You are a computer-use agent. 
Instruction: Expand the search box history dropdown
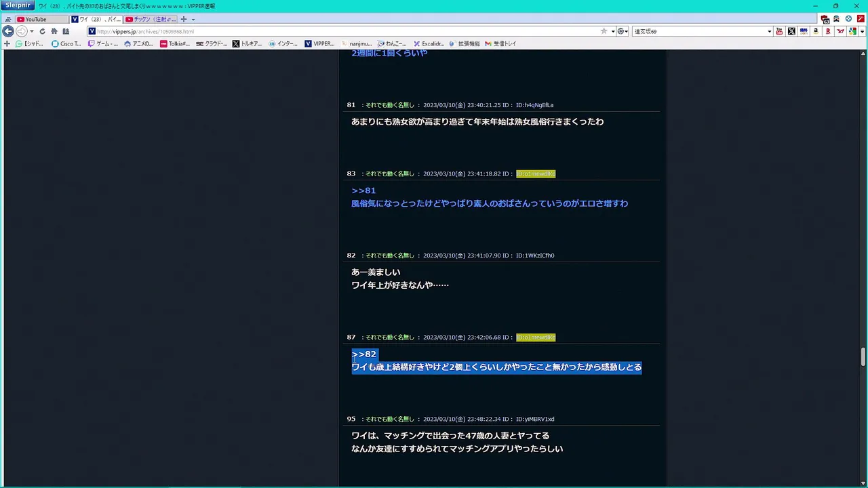[769, 31]
